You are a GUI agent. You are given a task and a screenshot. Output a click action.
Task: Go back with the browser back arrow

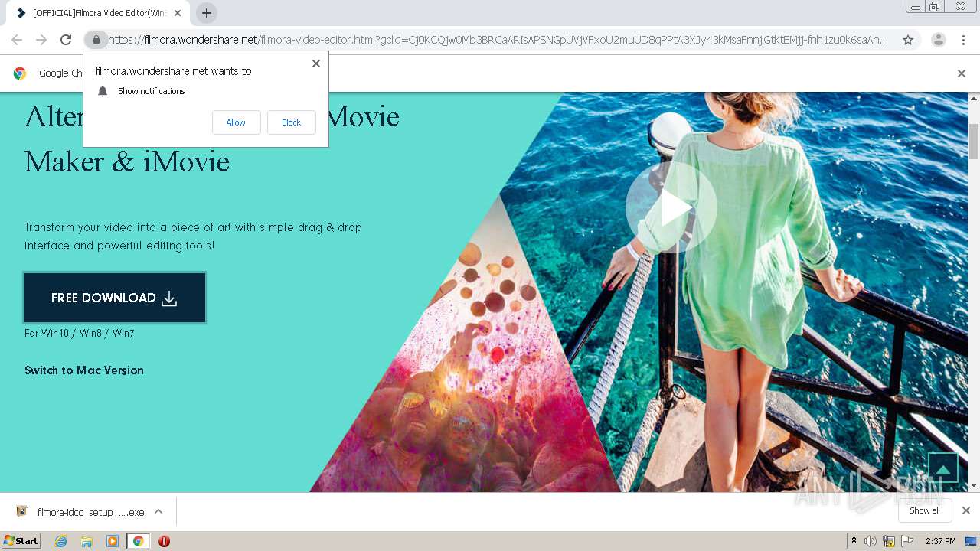(x=17, y=40)
